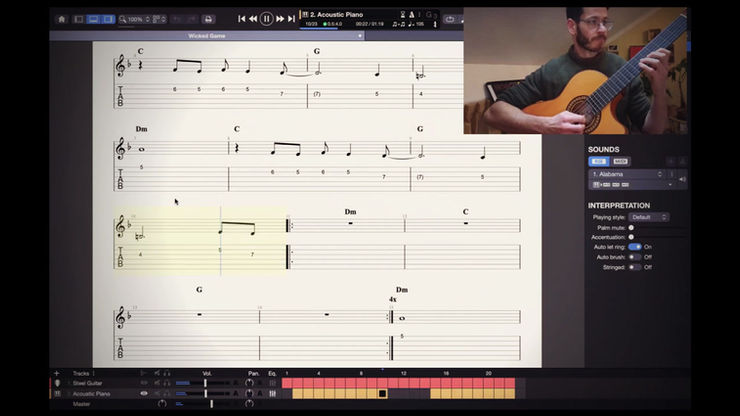Click the zoom magnifier icon
The height and width of the screenshot is (416, 740).
[123, 19]
